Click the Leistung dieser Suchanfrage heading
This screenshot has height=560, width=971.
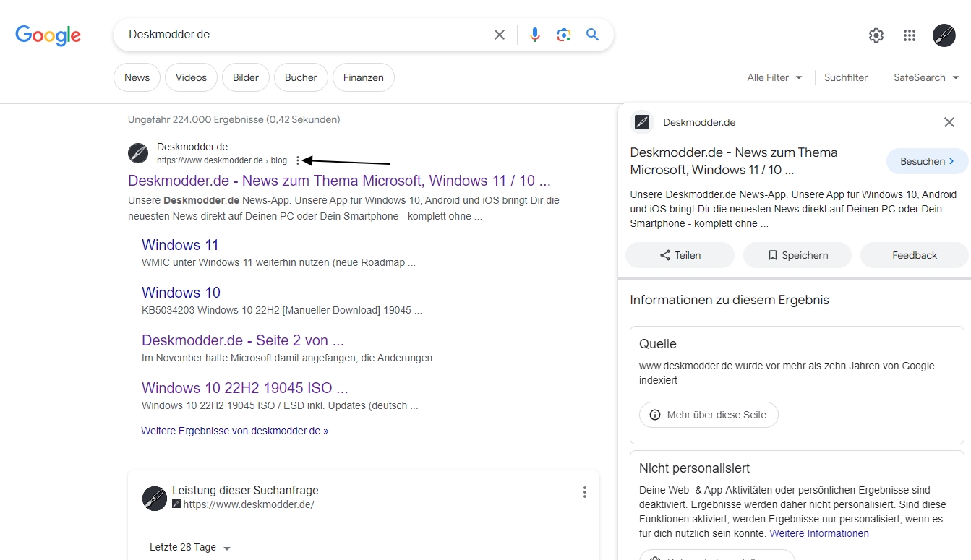coord(245,490)
